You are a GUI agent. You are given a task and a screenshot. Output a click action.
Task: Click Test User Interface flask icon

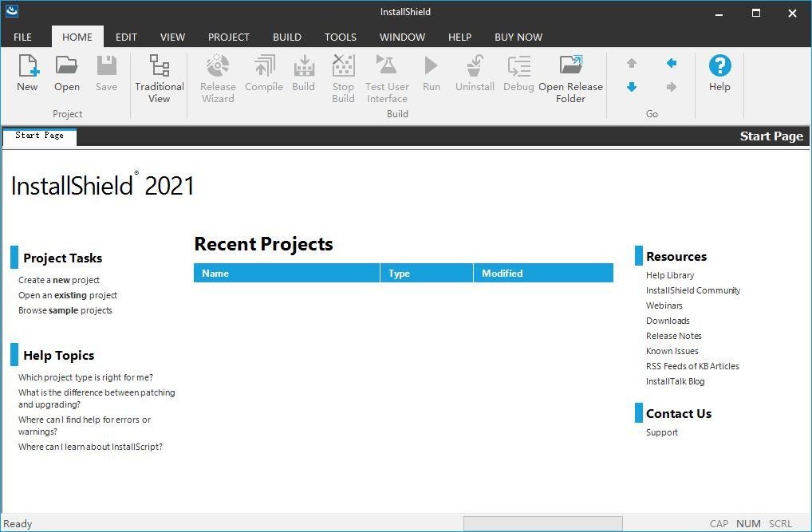coord(386,65)
